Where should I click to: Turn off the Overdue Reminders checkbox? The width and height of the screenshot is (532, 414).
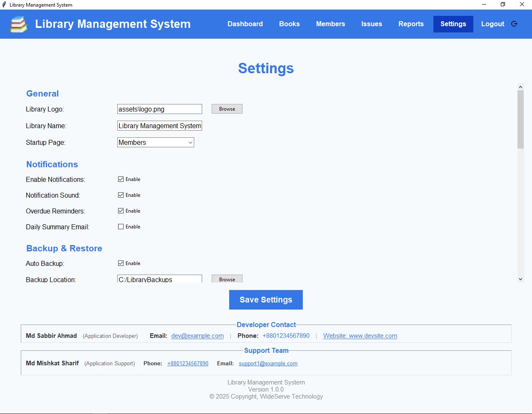click(x=121, y=211)
